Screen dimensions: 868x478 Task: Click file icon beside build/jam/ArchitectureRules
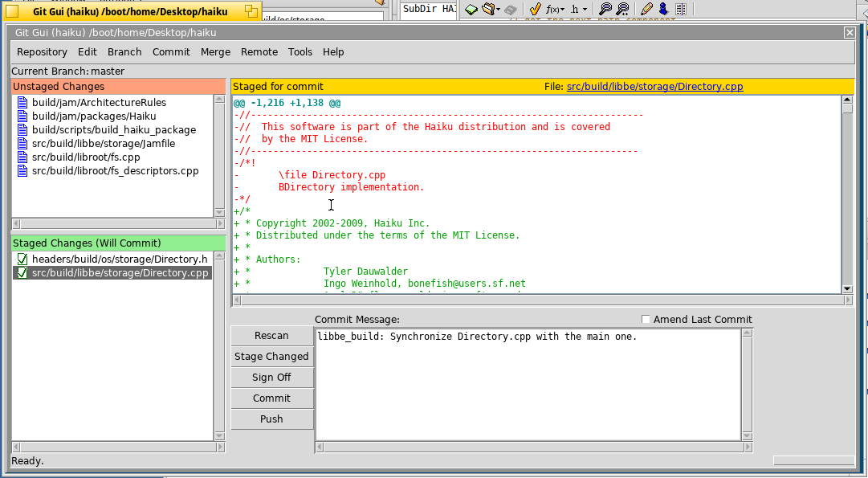click(x=22, y=103)
